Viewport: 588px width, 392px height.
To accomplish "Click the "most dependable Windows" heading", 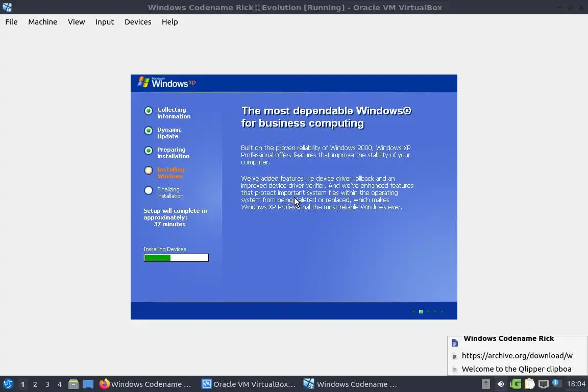I will pos(326,117).
